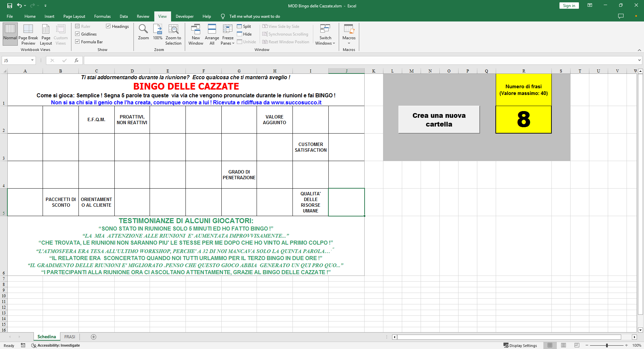Open the Switch Windows dropdown

click(325, 40)
